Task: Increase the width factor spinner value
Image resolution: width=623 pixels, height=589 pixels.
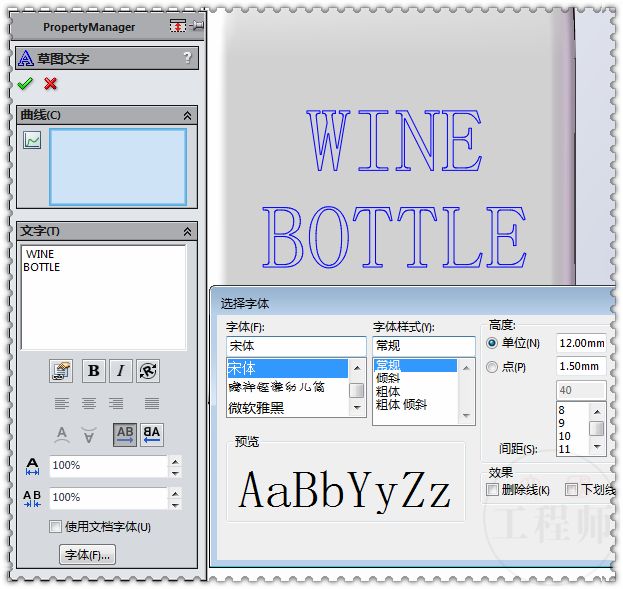Action: [175, 461]
